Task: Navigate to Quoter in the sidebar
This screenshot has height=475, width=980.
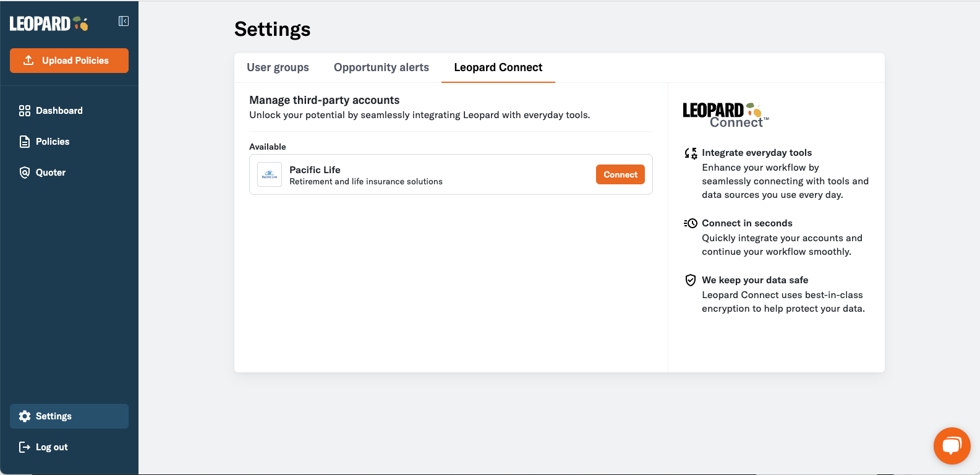Action: coord(51,173)
